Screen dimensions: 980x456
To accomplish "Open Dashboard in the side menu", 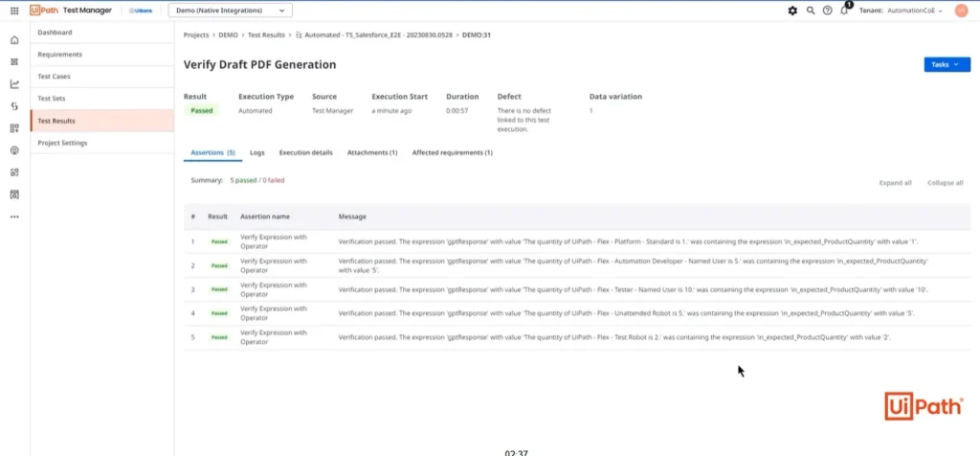I will click(x=101, y=33).
